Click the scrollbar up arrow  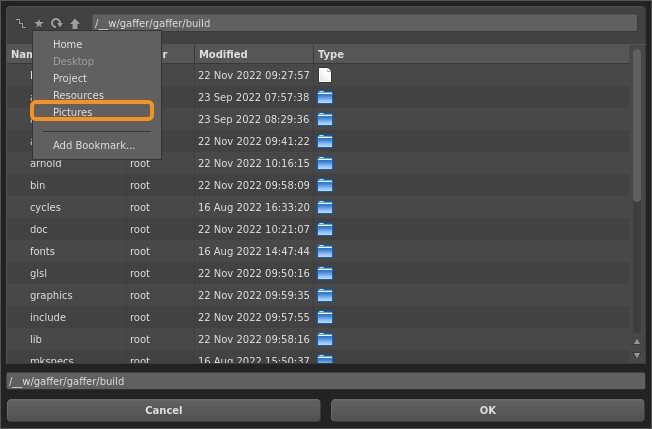point(637,342)
